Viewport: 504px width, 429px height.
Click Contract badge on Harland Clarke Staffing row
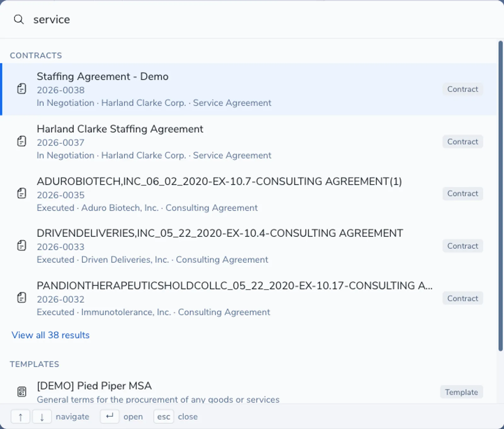click(462, 142)
